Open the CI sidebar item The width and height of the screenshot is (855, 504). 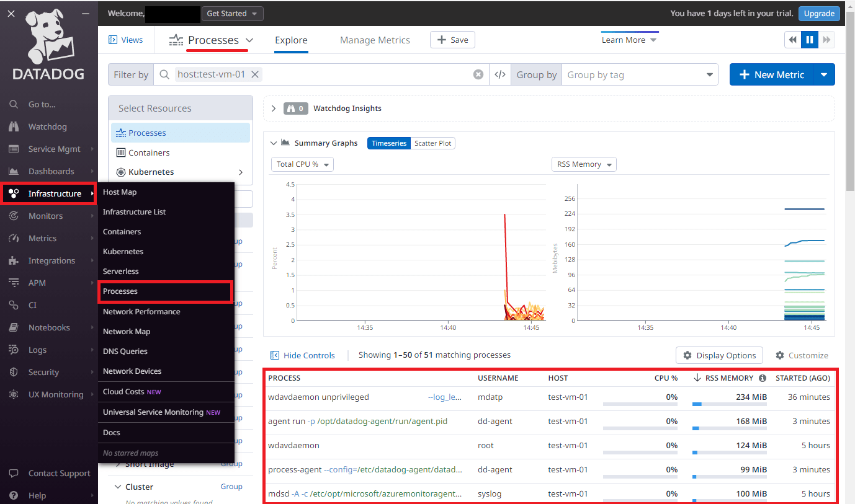[x=33, y=305]
